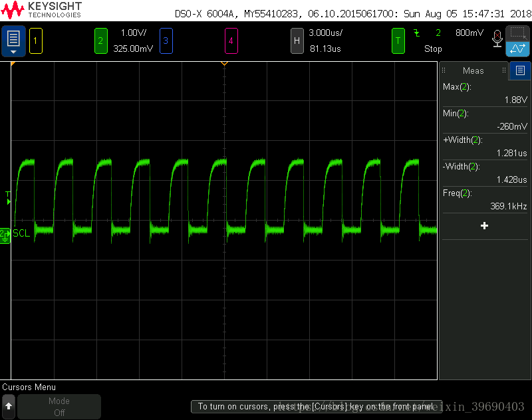Image resolution: width=532 pixels, height=420 pixels.
Task: Toggle the muted microphone voice icon
Action: tap(497, 39)
